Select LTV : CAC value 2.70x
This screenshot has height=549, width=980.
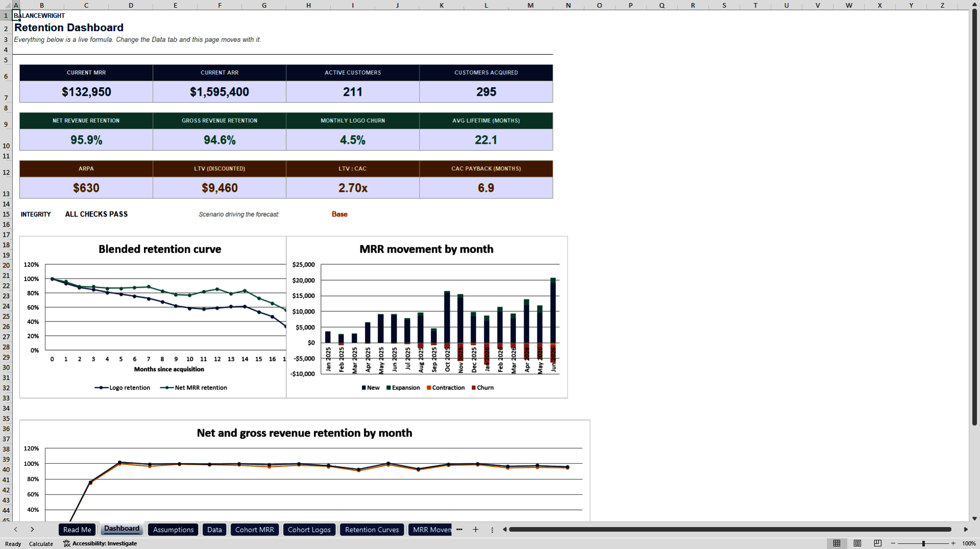[353, 188]
